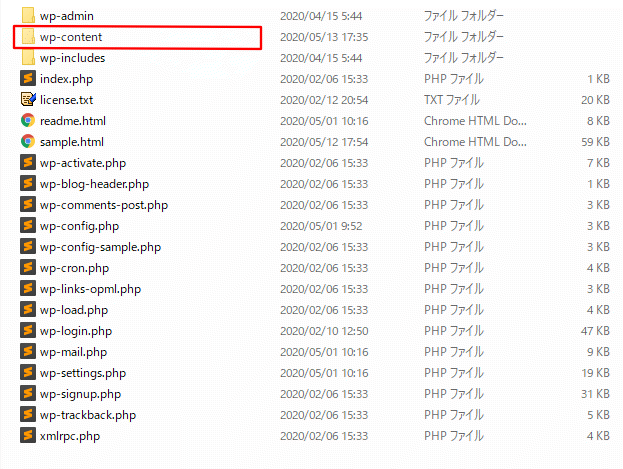Click the wp-trackback.php file name

(88, 415)
